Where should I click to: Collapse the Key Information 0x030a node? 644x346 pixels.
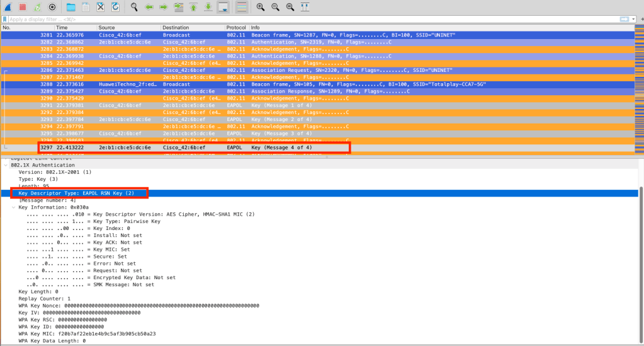click(14, 207)
